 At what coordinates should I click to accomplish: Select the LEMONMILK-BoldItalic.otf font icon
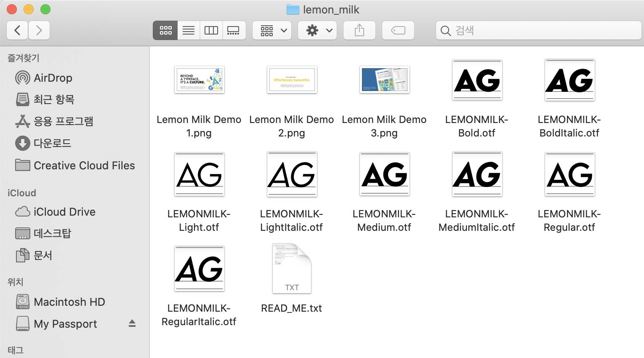click(x=570, y=80)
